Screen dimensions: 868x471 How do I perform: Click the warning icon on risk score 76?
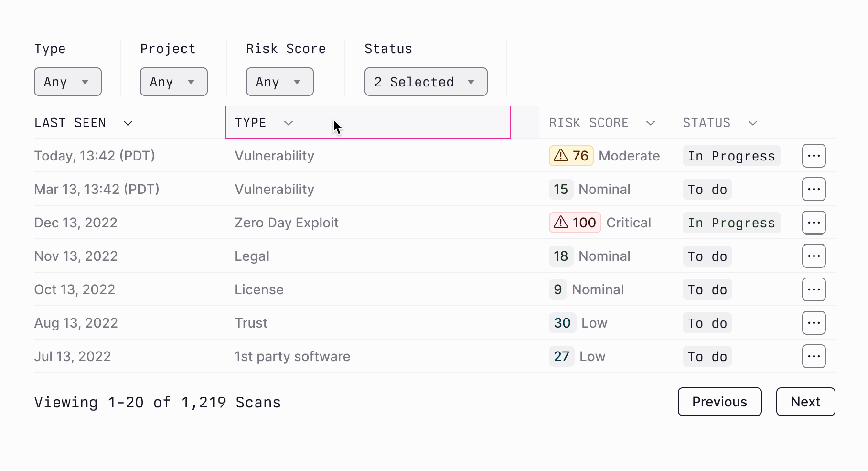(561, 156)
